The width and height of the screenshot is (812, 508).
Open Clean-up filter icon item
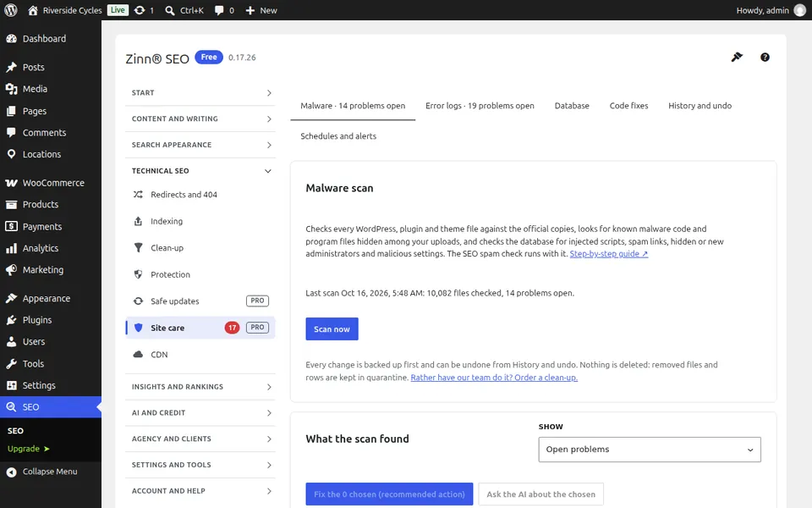(200, 248)
